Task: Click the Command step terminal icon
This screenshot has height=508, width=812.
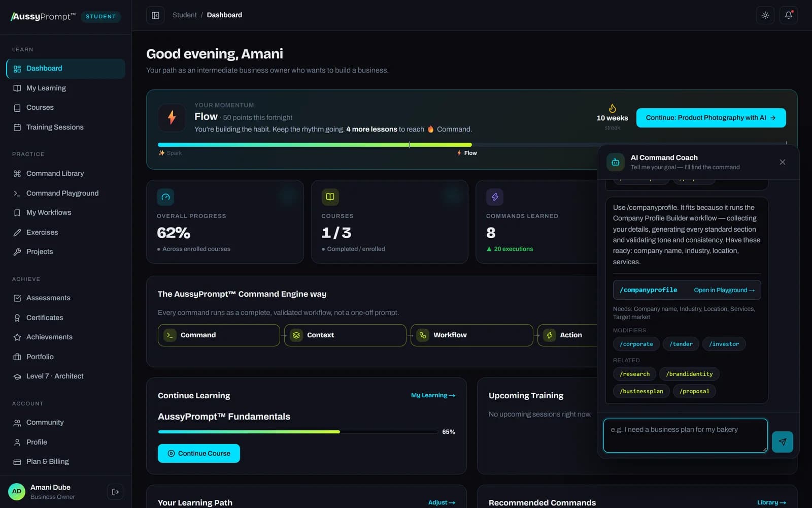Action: pyautogui.click(x=170, y=335)
